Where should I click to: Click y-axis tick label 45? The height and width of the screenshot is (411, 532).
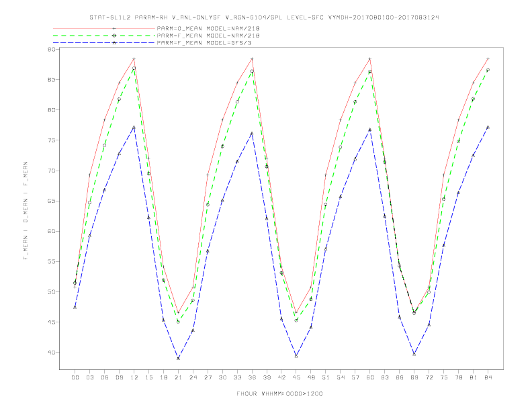(52, 322)
